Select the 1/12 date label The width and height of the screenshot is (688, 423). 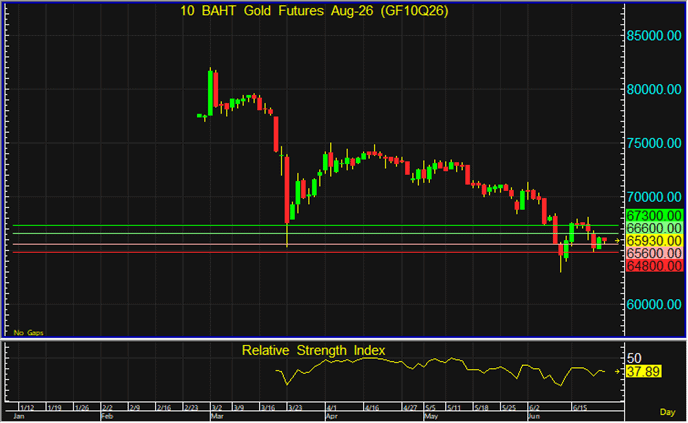pos(27,408)
